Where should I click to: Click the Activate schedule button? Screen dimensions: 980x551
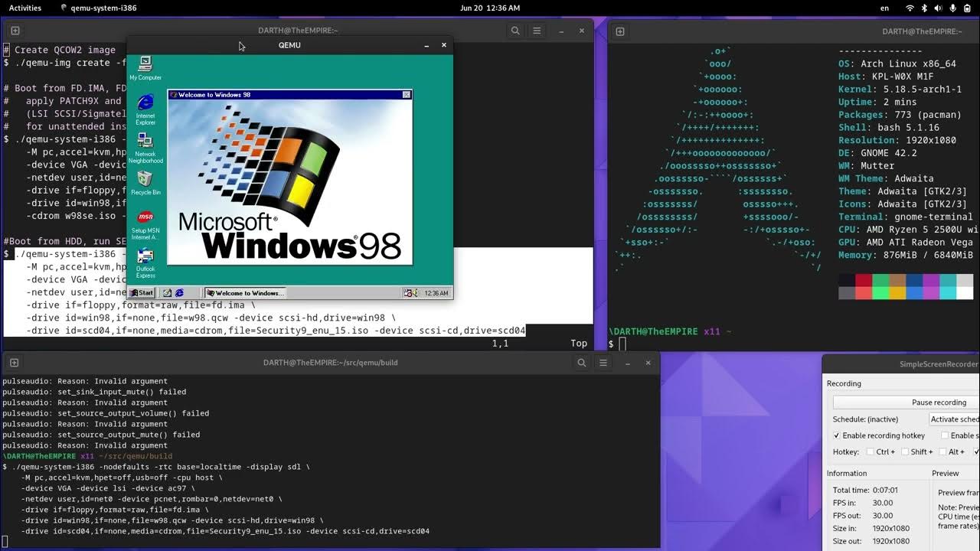pyautogui.click(x=954, y=419)
